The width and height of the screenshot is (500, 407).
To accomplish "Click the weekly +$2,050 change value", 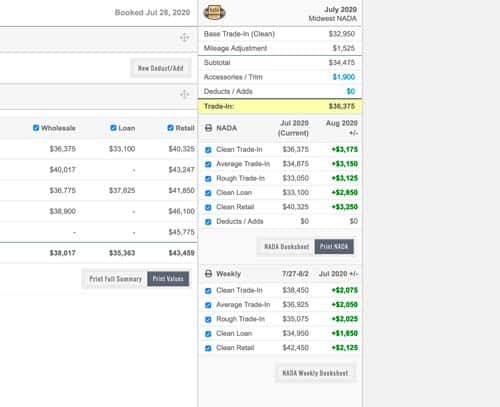I will coord(344,305).
